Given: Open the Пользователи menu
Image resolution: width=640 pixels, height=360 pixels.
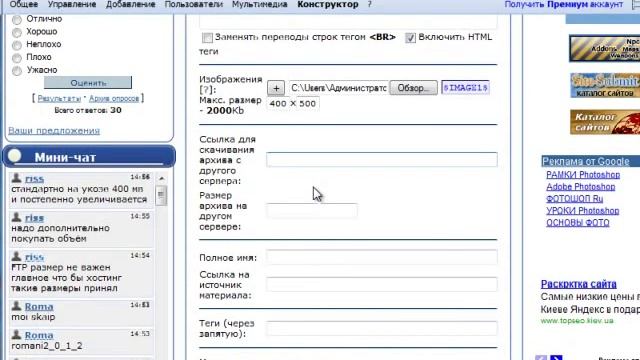Looking at the screenshot, I should pos(194,4).
